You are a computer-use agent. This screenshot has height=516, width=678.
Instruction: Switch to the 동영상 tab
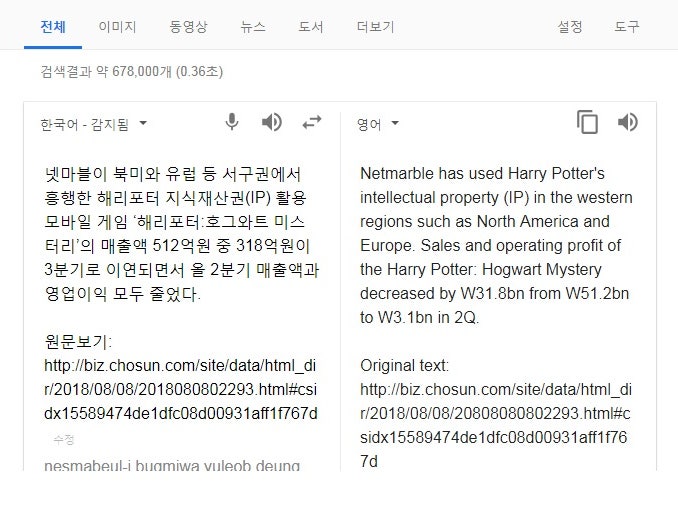click(188, 27)
